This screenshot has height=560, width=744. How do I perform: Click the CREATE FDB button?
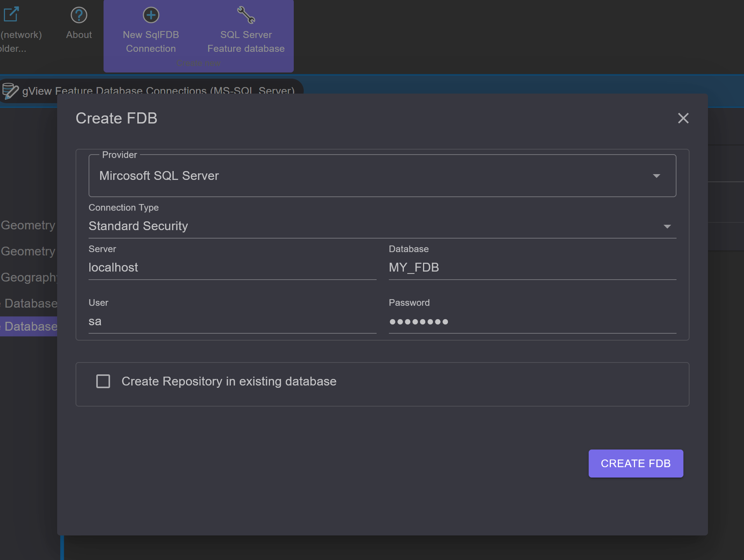[636, 463]
